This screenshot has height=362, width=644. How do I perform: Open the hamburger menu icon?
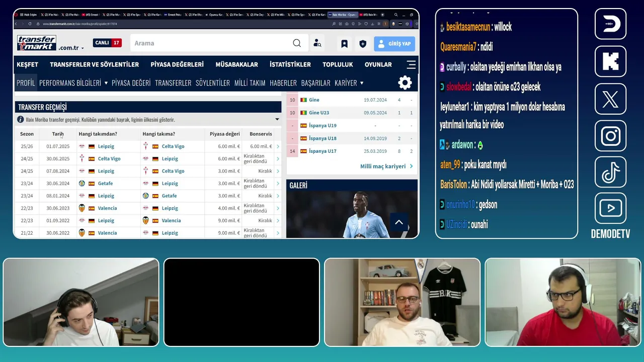(411, 64)
